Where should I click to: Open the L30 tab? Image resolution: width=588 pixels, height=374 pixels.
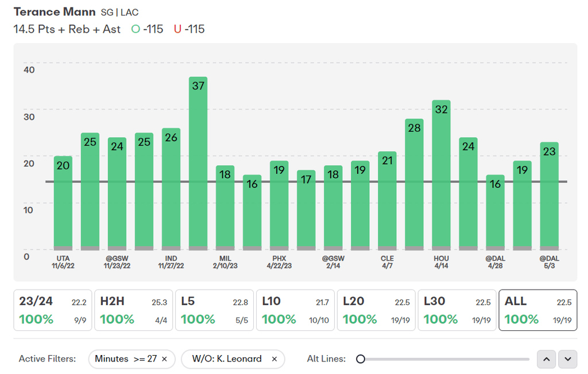point(457,310)
